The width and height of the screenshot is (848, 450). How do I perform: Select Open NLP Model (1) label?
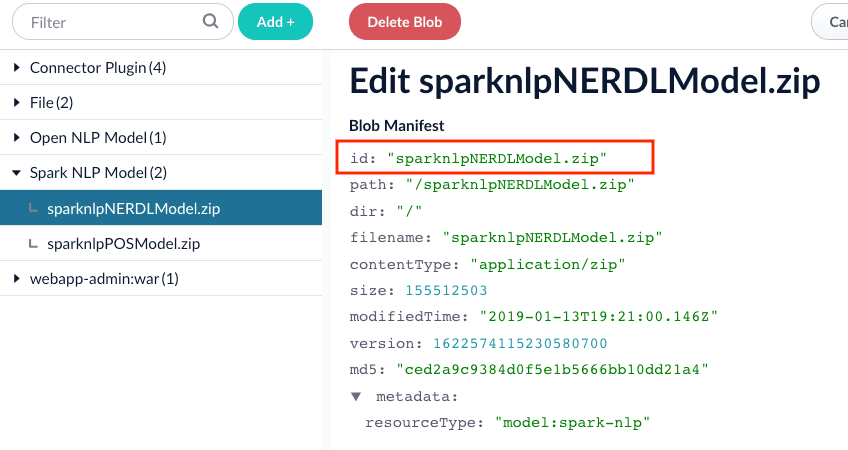click(x=98, y=137)
